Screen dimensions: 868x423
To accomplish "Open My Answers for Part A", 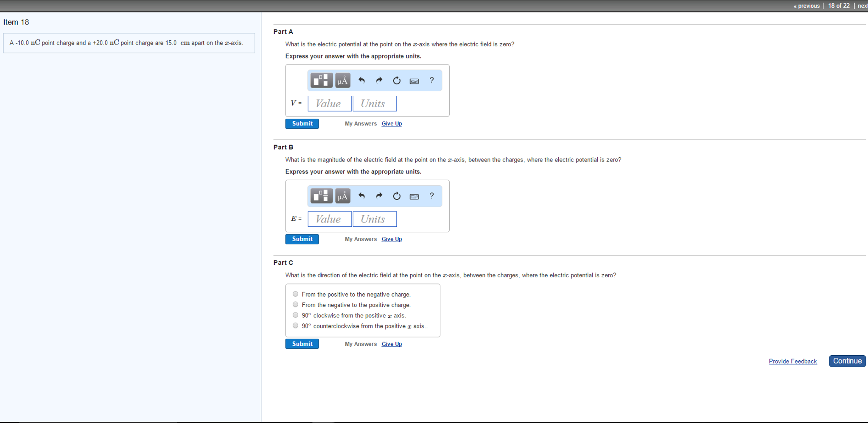I will (x=361, y=124).
